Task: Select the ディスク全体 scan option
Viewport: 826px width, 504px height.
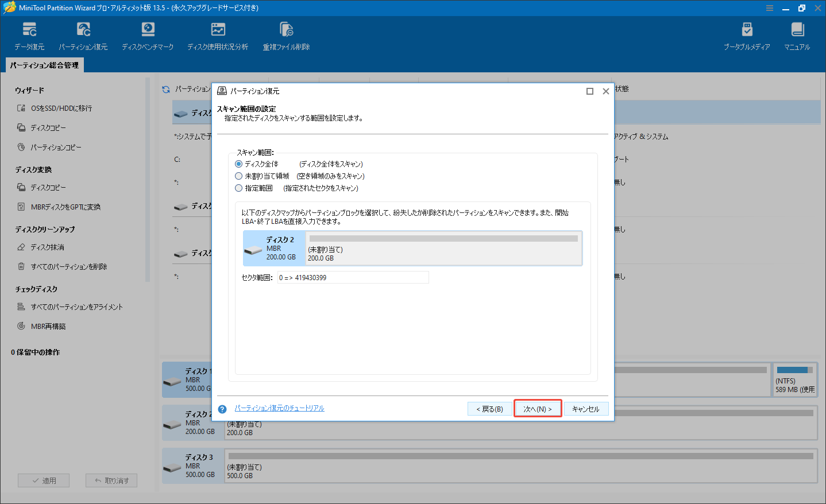Action: point(239,164)
